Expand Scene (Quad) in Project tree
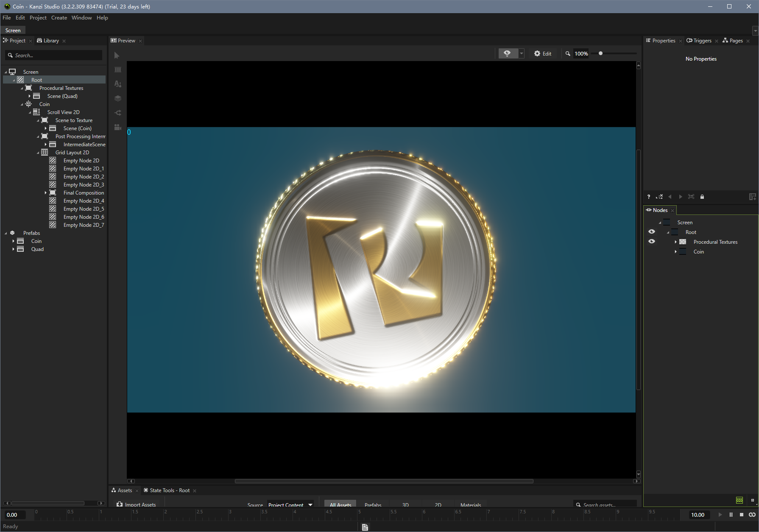Viewport: 759px width, 532px height. 29,96
